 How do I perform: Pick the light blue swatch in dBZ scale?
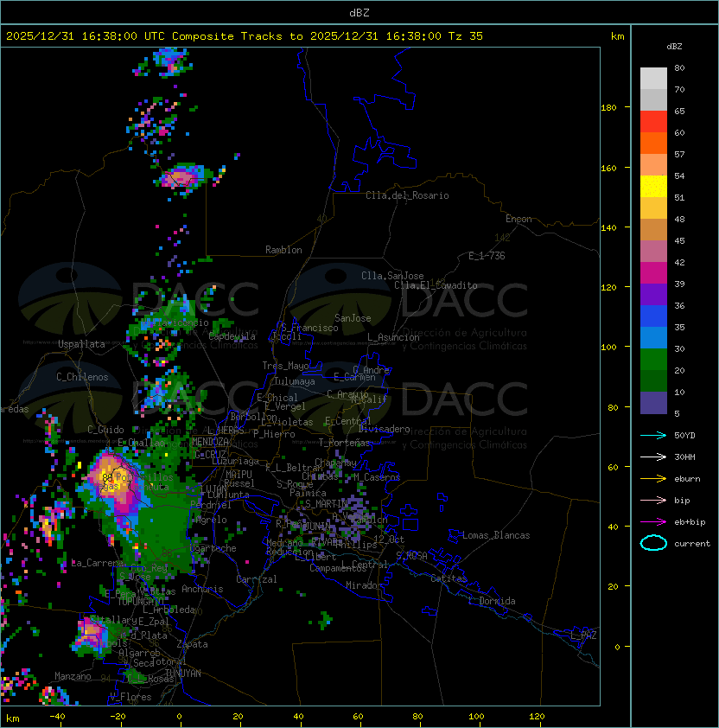[x=653, y=337]
